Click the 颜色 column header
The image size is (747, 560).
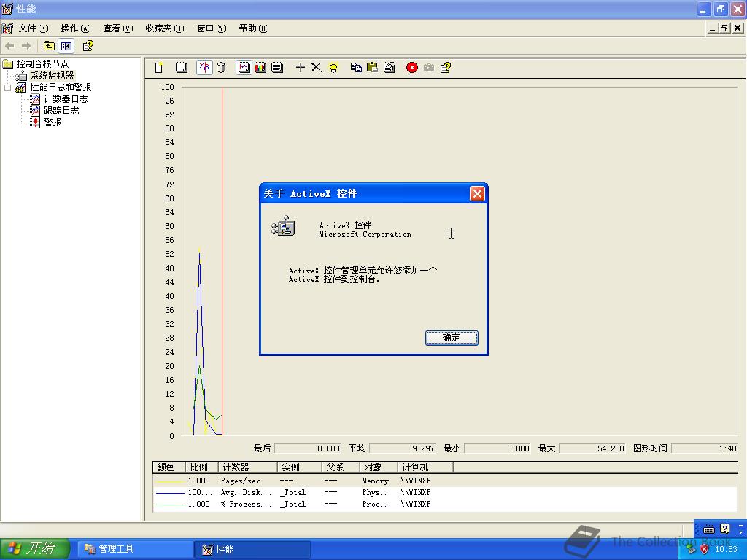pyautogui.click(x=169, y=467)
